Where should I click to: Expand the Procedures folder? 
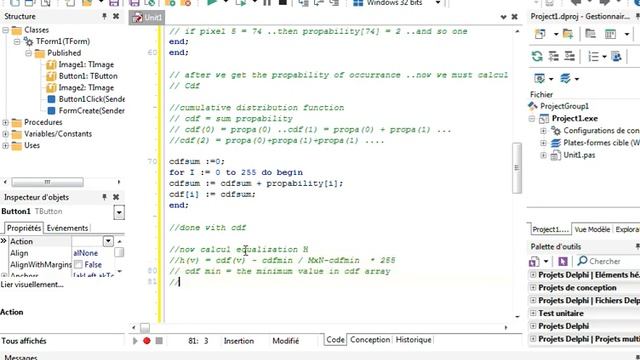5,122
